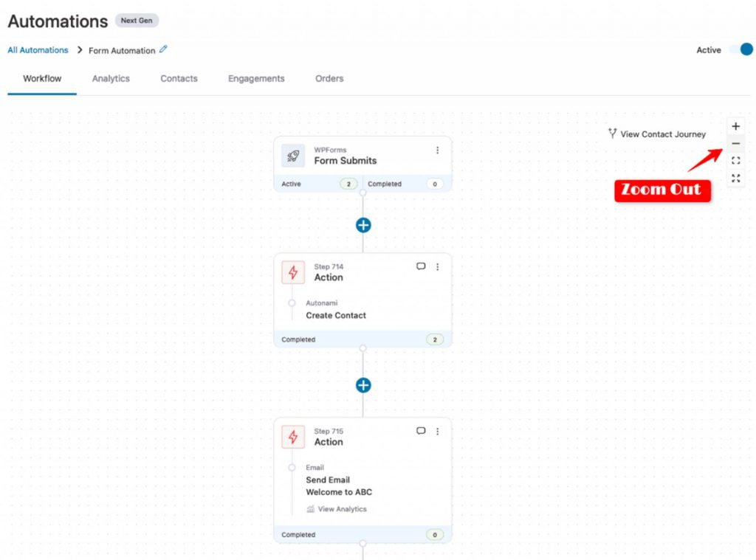Click the Automations page heading
Screen dimensions: 756x560
58,21
